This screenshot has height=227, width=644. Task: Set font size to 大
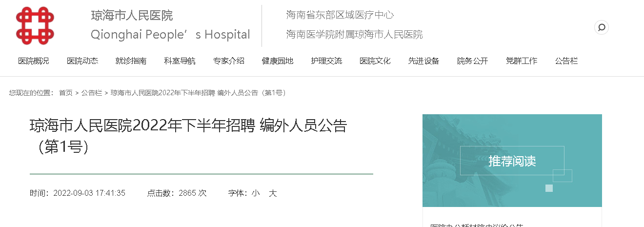[x=273, y=193]
